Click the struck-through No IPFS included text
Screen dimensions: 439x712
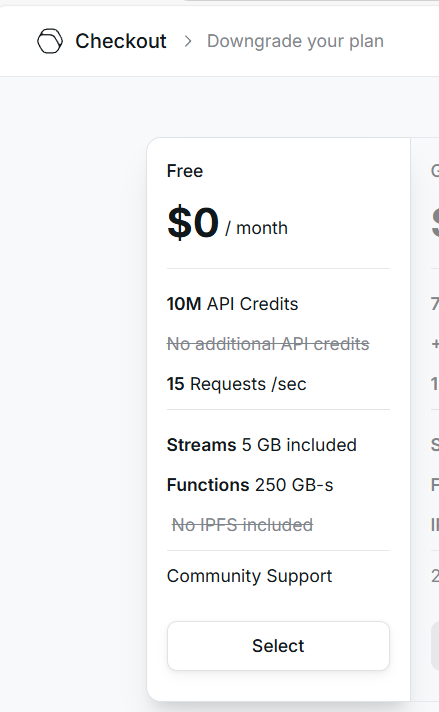tap(242, 525)
